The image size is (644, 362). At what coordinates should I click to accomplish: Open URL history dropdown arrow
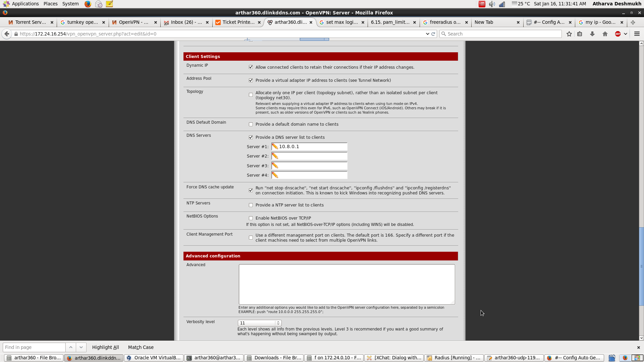pos(427,34)
